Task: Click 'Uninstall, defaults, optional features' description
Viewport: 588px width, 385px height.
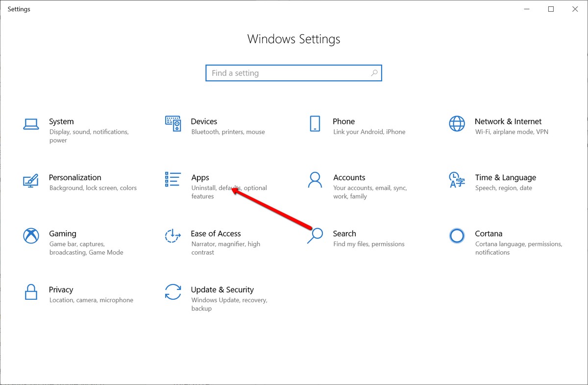Action: (229, 192)
